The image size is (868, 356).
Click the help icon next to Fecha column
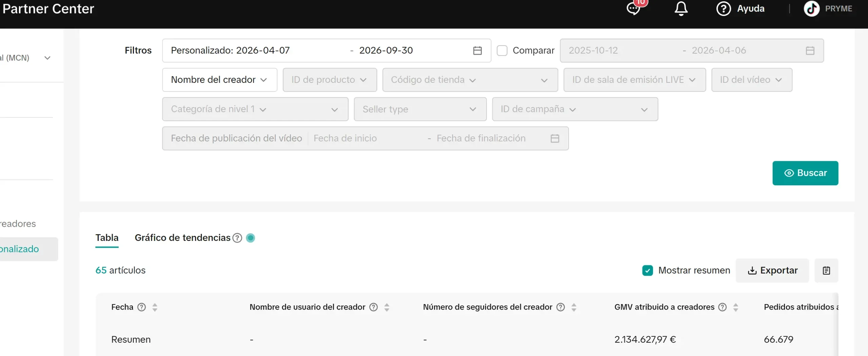(141, 307)
